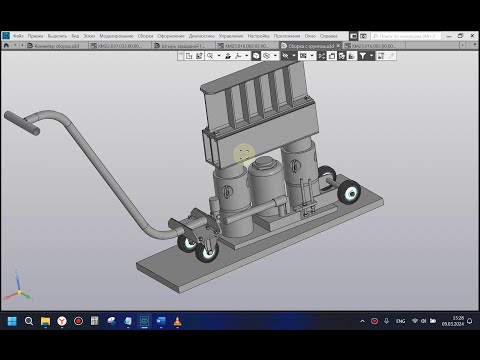Screen dimensions: 480x360
Task: Open VLC media player from the taskbar
Action: pyautogui.click(x=177, y=321)
